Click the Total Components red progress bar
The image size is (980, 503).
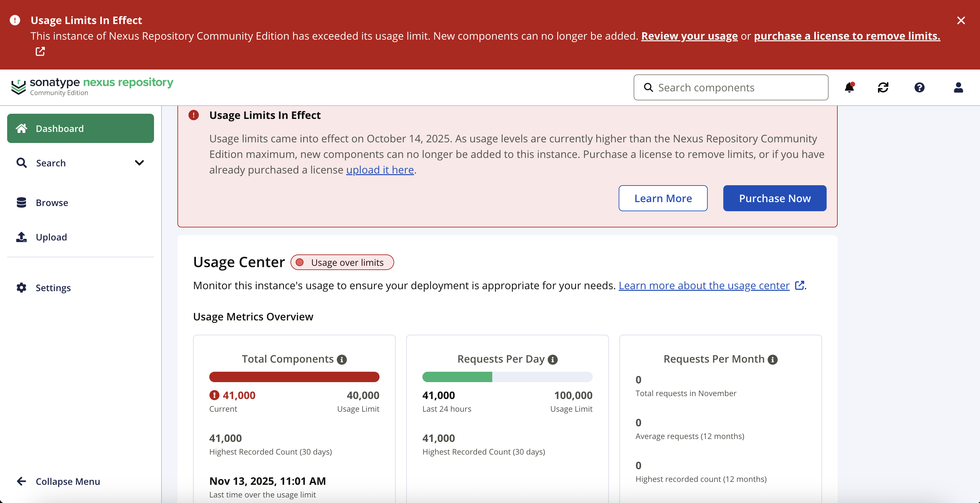(294, 377)
